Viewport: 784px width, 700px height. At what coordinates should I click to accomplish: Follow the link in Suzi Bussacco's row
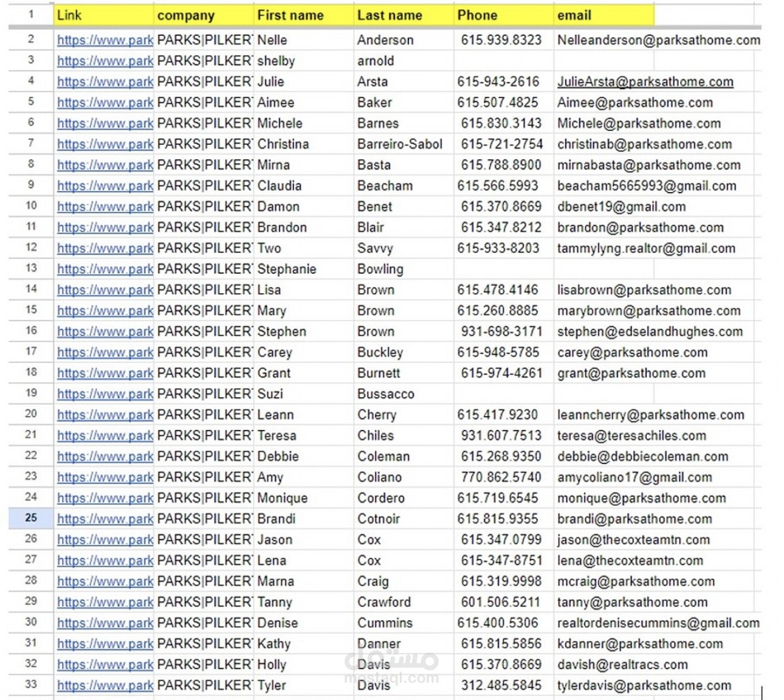(x=105, y=394)
